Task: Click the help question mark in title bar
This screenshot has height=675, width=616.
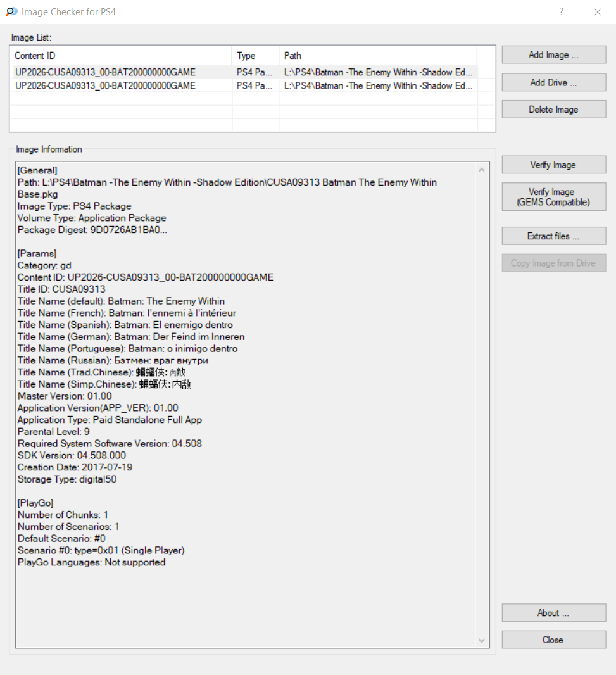Action: [x=561, y=11]
